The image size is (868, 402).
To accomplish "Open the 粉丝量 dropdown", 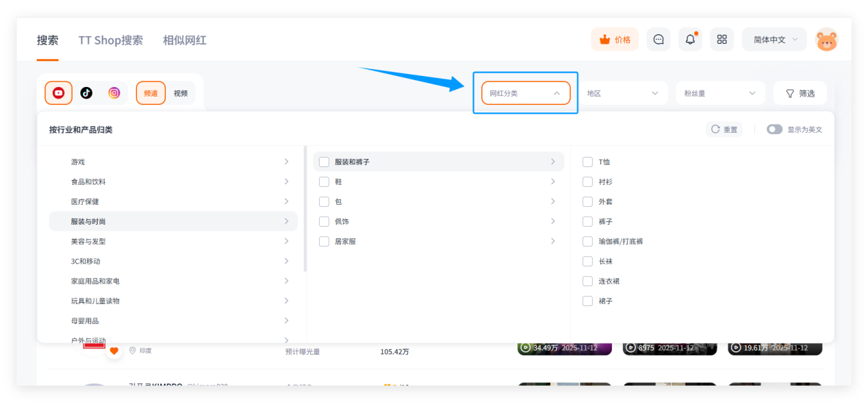I will coord(719,93).
